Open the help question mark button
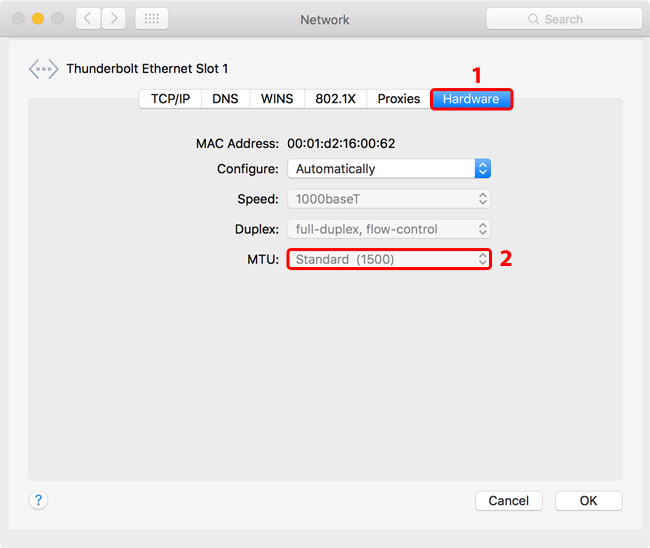 (38, 500)
